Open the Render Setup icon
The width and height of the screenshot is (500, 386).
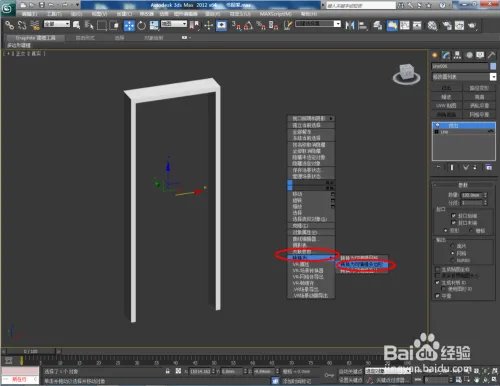click(447, 25)
